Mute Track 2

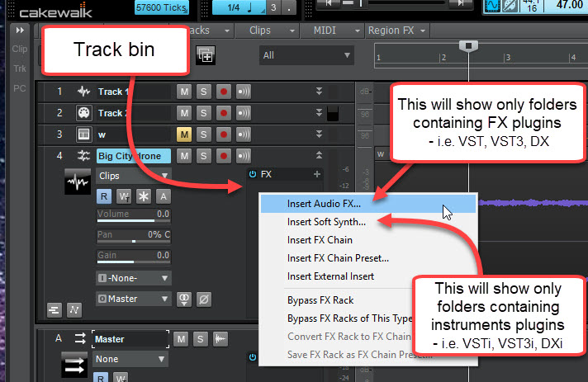coord(184,113)
